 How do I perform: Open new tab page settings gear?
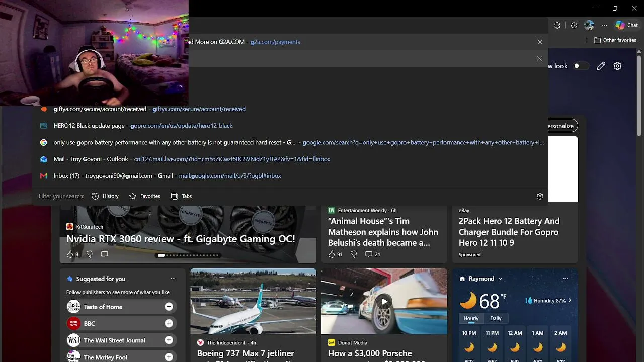pos(617,66)
